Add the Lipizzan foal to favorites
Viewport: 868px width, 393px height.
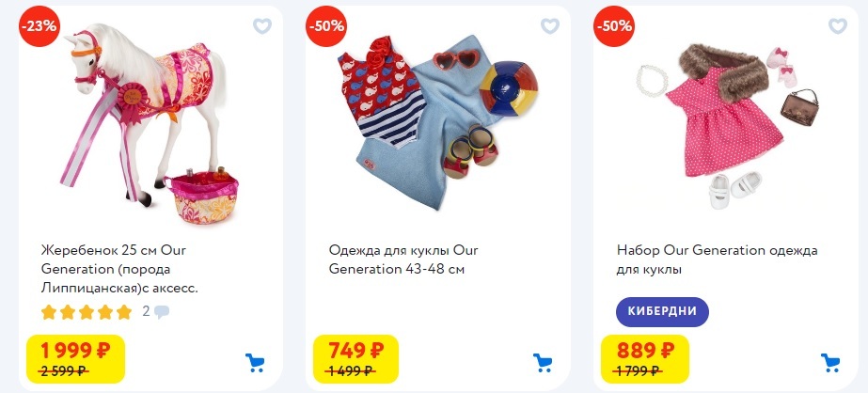pyautogui.click(x=261, y=26)
